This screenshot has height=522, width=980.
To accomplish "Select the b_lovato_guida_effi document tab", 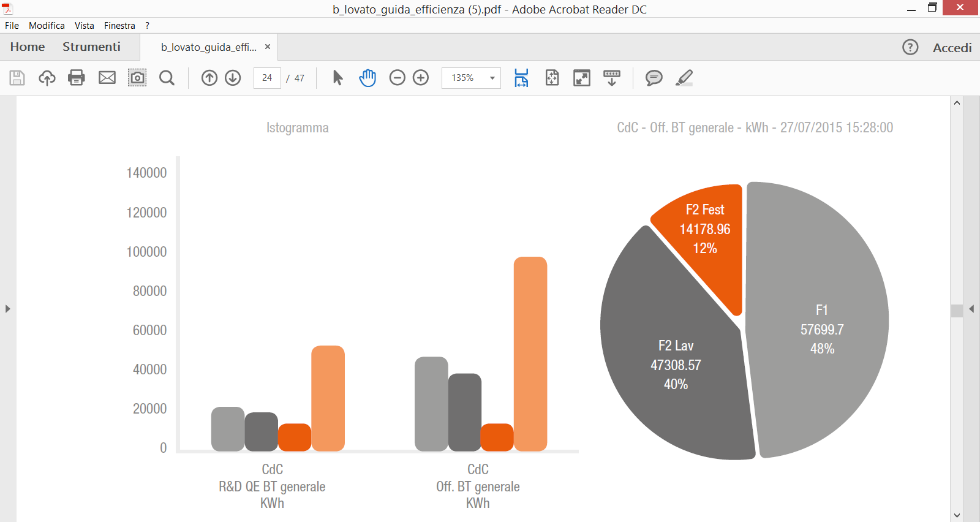I will point(209,47).
